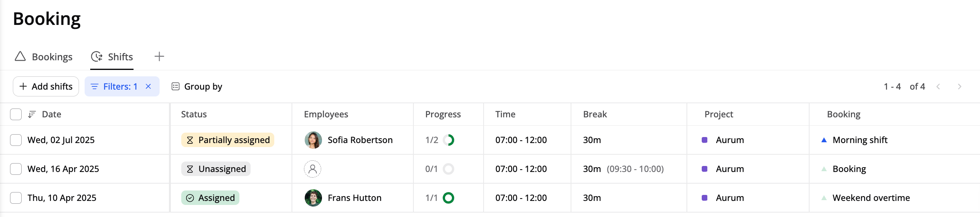Clear the active filter with the X icon
The image size is (980, 217).
point(148,86)
